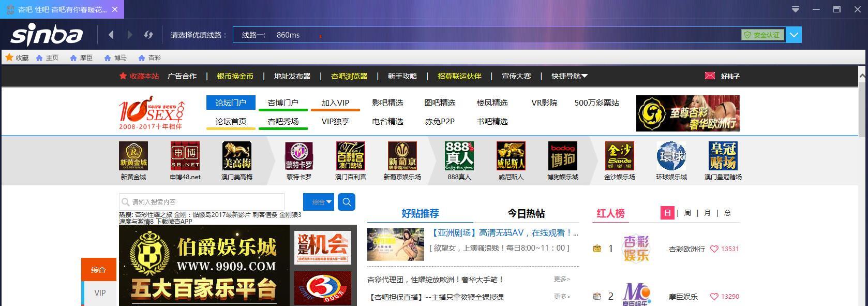The image size is (868, 306).
Task: Open 招募联运伙伴 link
Action: pyautogui.click(x=459, y=76)
